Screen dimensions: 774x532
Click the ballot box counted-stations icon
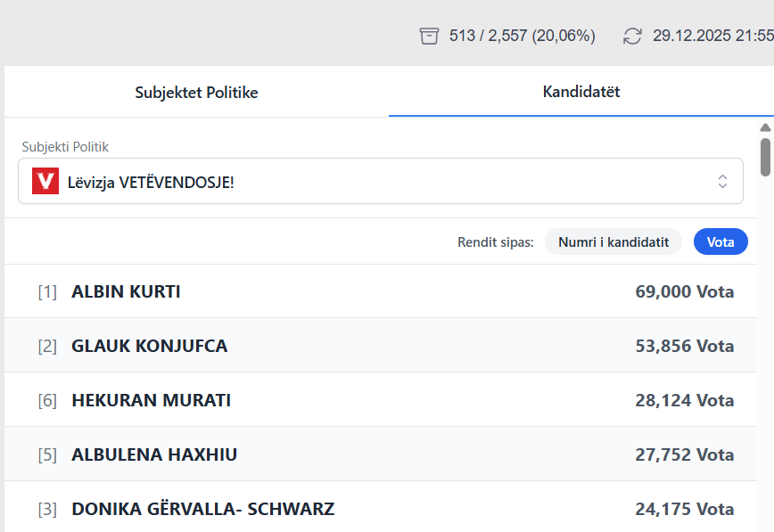tap(430, 36)
